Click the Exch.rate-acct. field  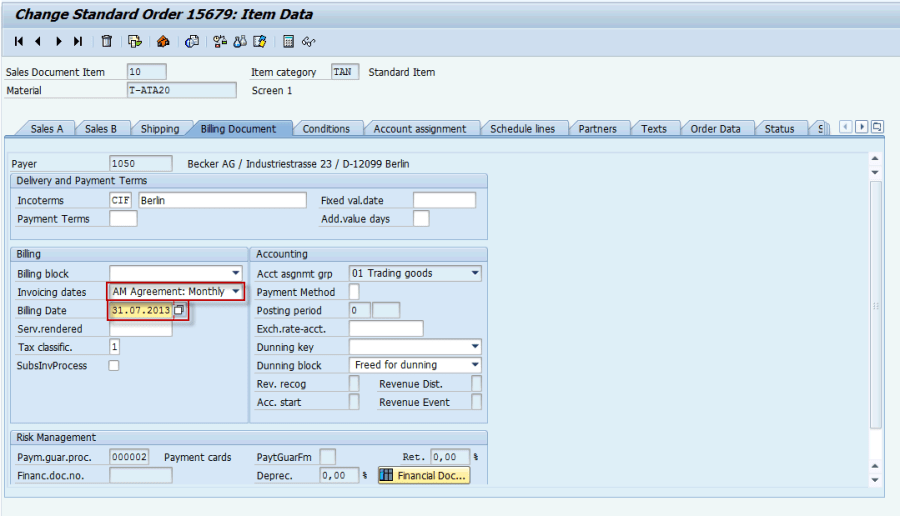tap(386, 328)
